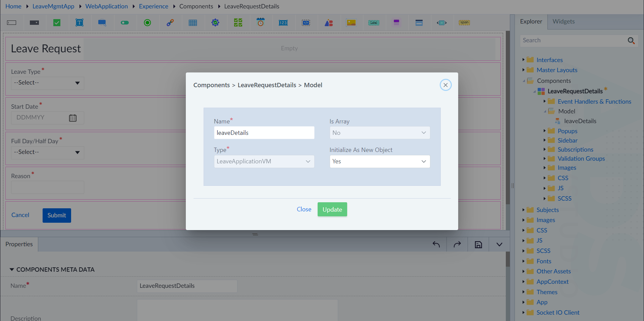644x321 pixels.
Task: Select the image widget icon
Action: point(351,23)
